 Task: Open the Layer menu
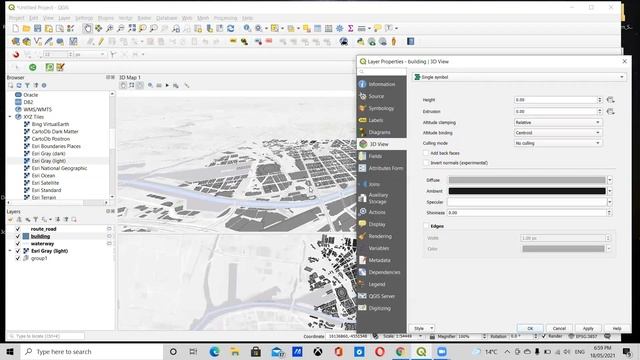(x=64, y=18)
